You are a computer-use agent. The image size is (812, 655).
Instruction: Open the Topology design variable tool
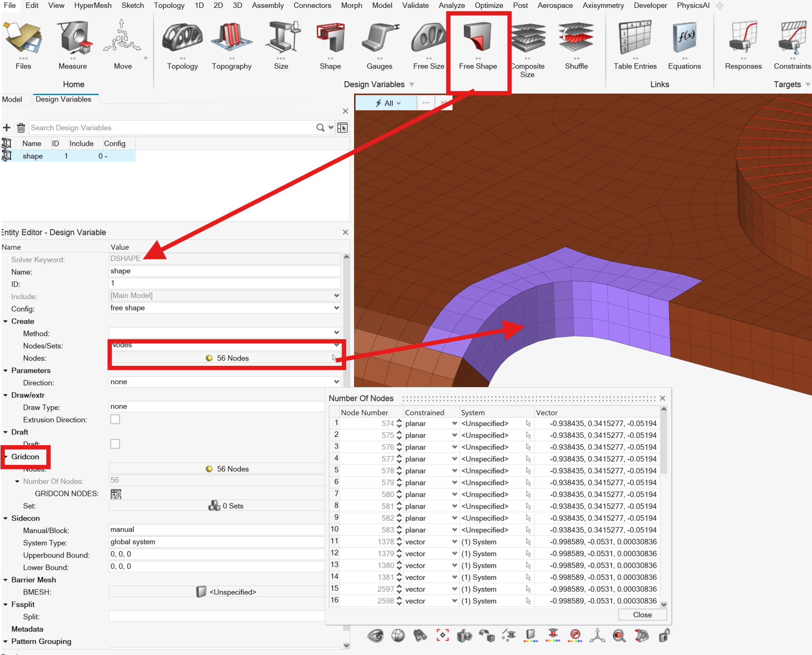point(182,44)
